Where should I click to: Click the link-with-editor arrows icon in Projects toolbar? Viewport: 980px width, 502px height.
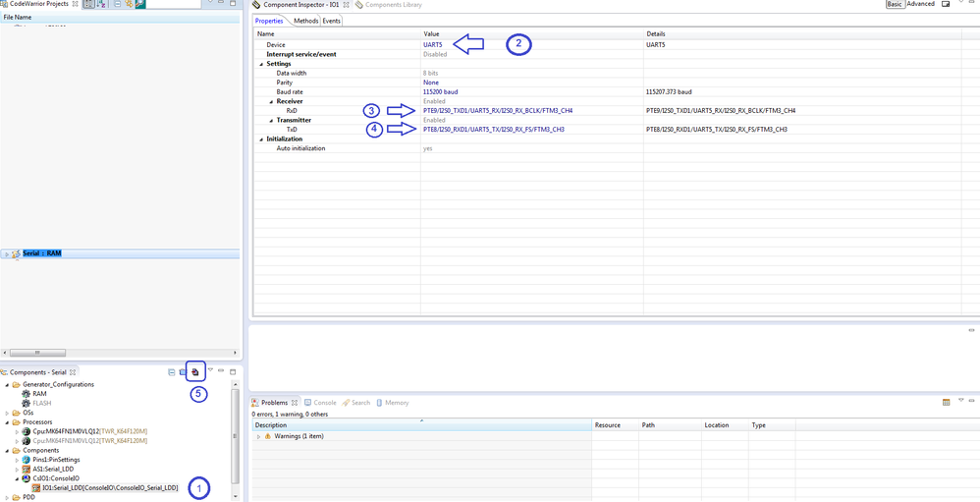coord(128,4)
